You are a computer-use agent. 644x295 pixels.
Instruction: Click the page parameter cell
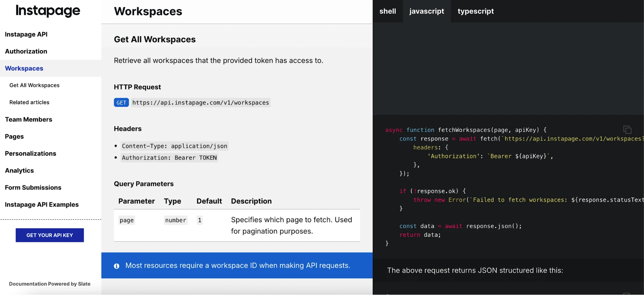click(x=127, y=220)
